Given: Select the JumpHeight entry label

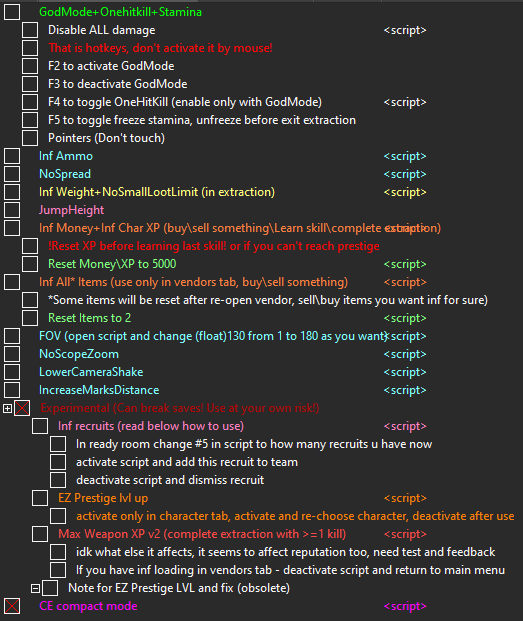Looking at the screenshot, I should pyautogui.click(x=72, y=210).
